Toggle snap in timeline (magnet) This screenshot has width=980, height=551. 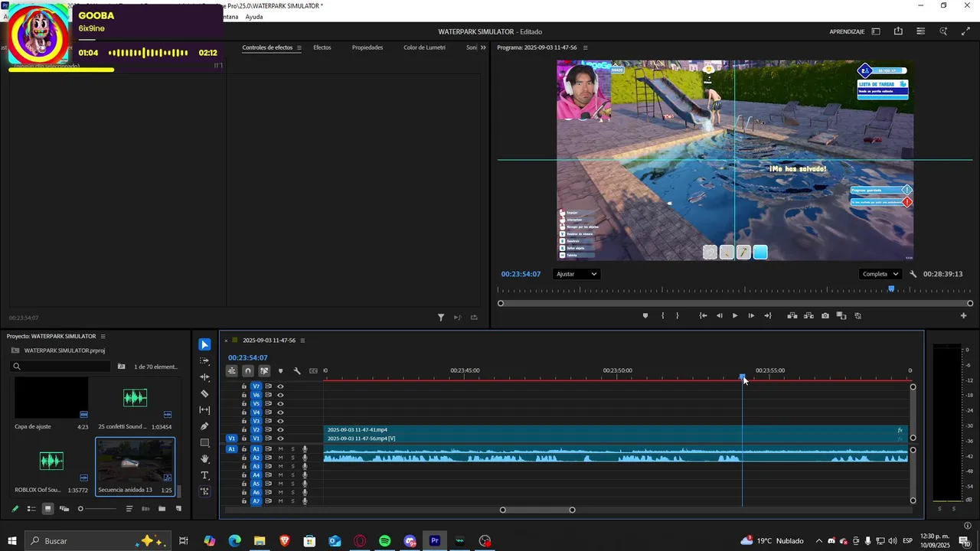pyautogui.click(x=248, y=371)
